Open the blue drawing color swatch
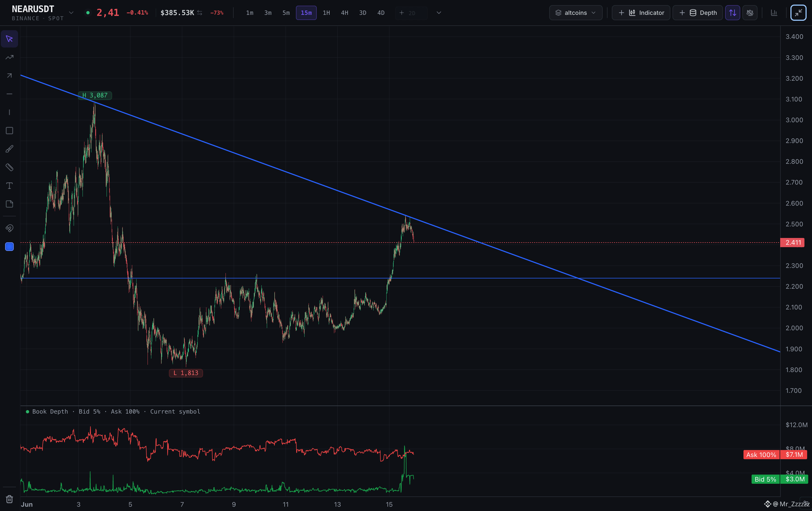812x511 pixels. (x=9, y=247)
